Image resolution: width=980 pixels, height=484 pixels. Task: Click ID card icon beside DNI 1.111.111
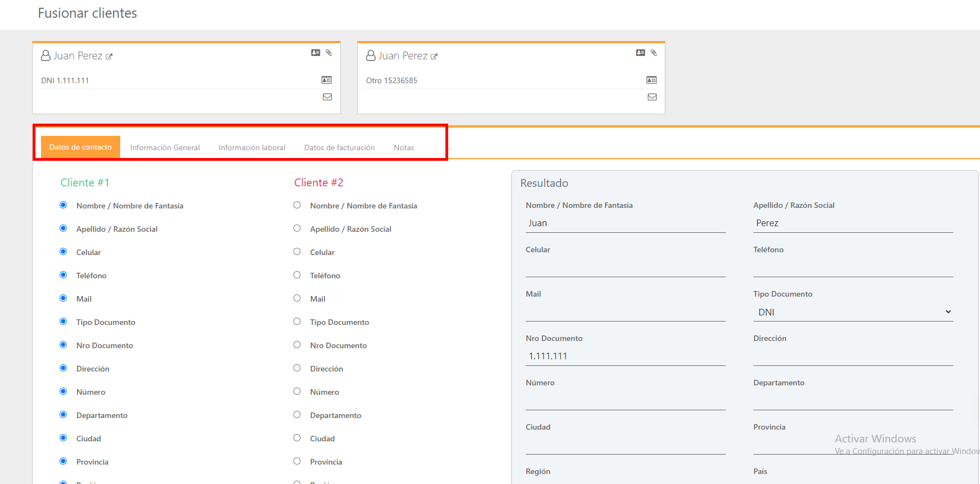point(327,80)
